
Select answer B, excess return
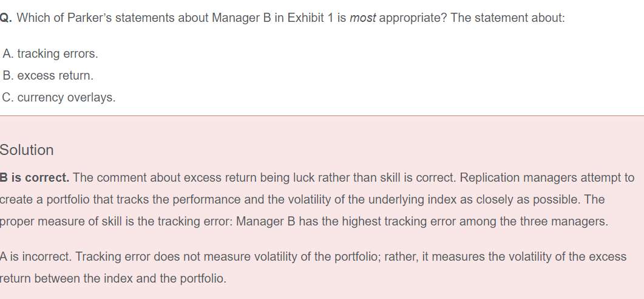coord(49,75)
